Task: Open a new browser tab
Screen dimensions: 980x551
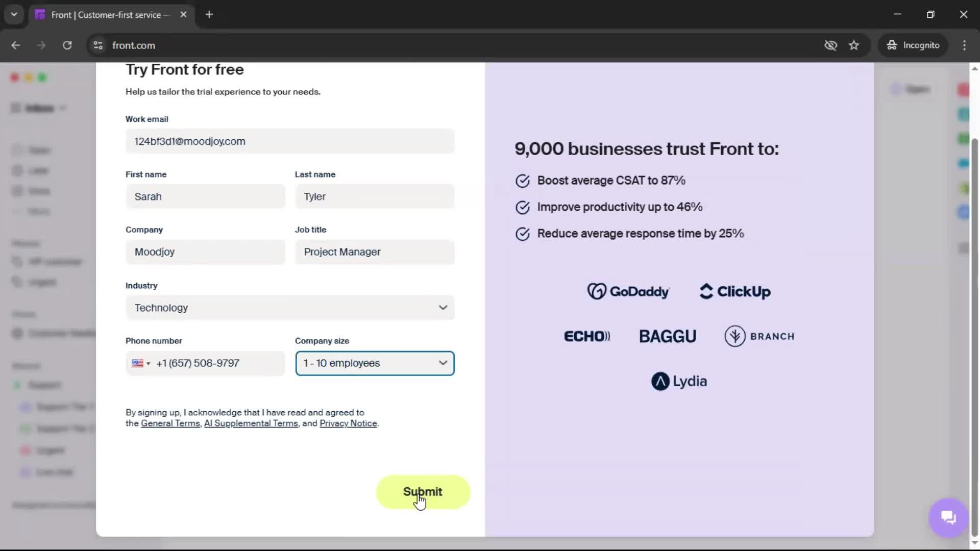Action: click(x=209, y=14)
